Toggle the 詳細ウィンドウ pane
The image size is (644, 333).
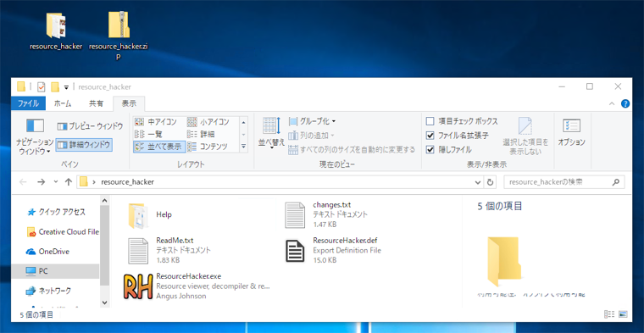tap(84, 145)
